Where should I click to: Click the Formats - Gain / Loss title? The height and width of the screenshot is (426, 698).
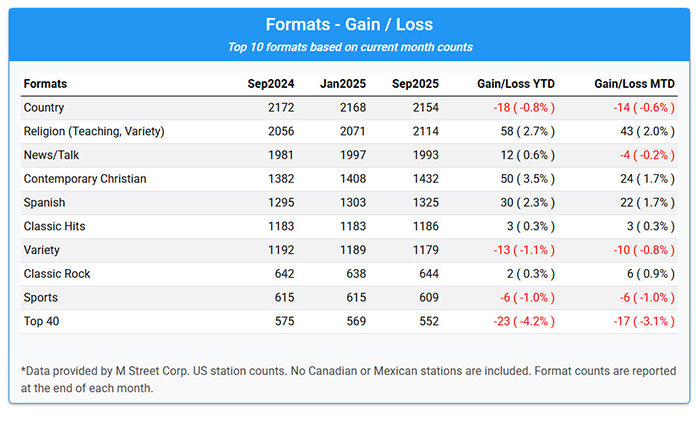[349, 24]
